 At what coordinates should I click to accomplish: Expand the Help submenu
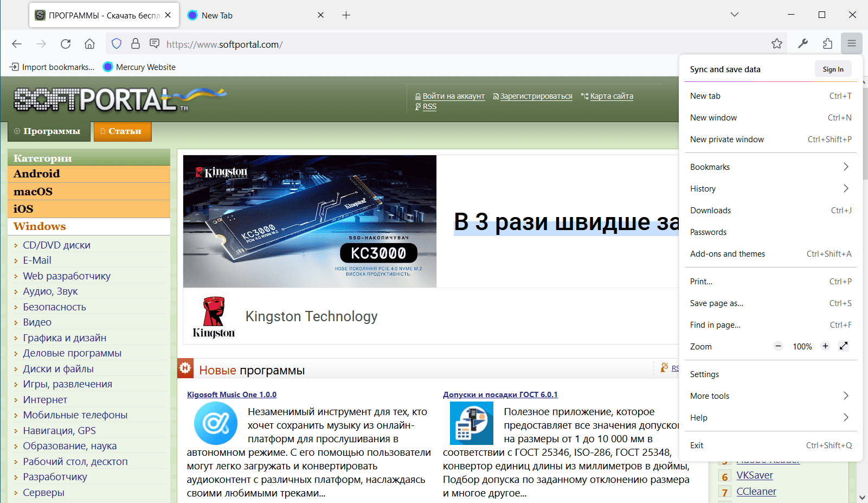770,418
